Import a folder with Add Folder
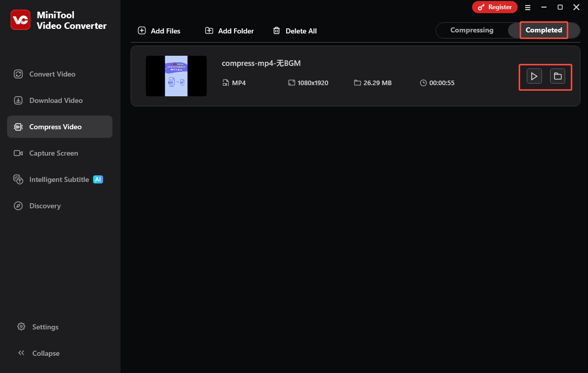The image size is (588, 373). click(229, 31)
